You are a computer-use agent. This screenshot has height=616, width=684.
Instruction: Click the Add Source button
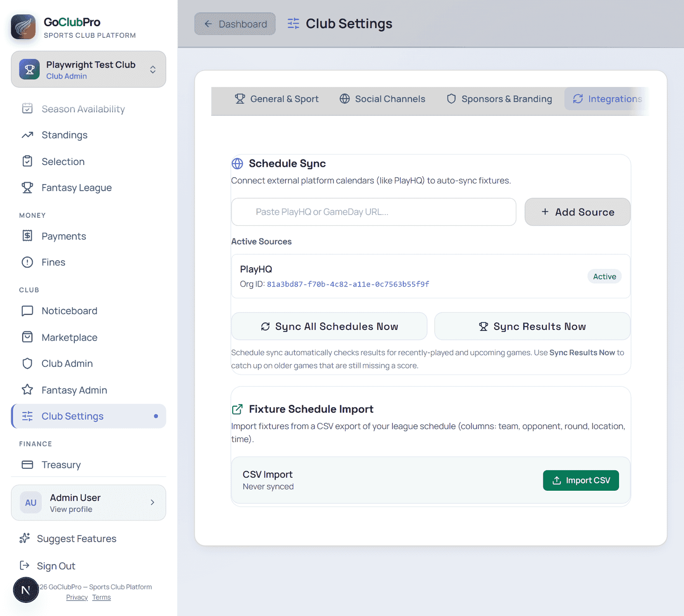point(577,212)
